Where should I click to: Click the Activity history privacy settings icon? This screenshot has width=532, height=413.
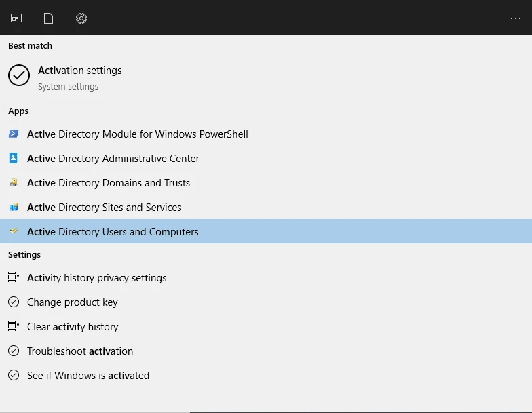[x=14, y=277]
